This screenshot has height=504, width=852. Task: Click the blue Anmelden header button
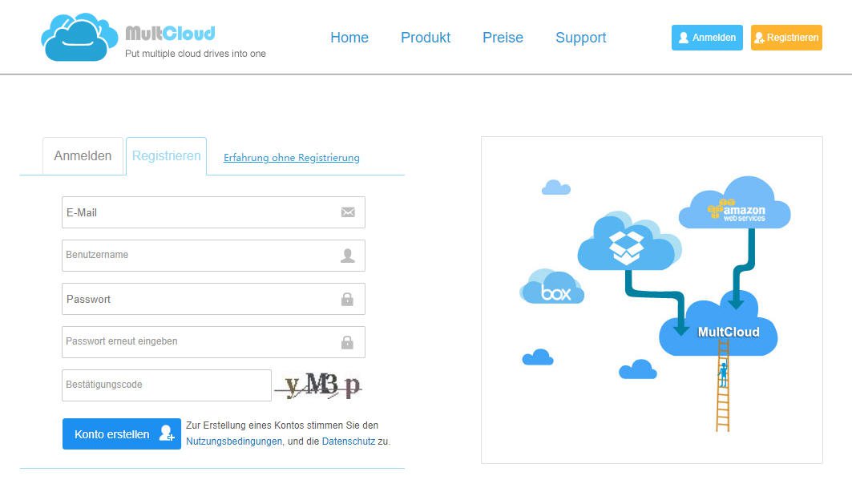pos(707,38)
